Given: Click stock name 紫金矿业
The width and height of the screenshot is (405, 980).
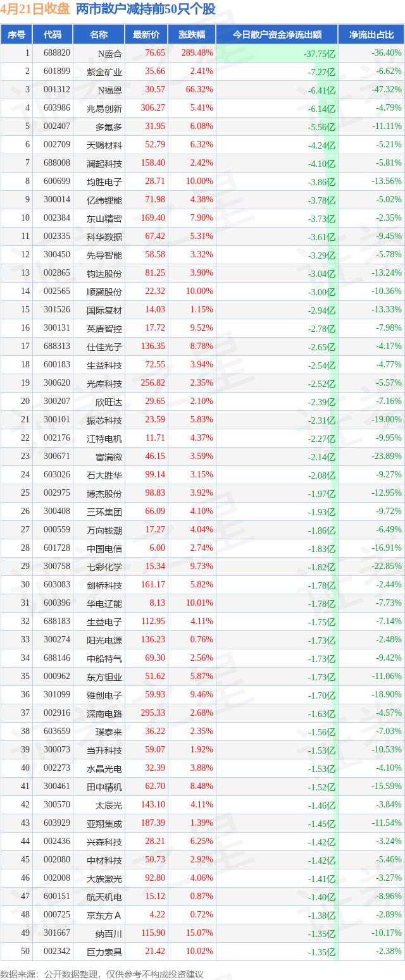Looking at the screenshot, I should tap(104, 71).
